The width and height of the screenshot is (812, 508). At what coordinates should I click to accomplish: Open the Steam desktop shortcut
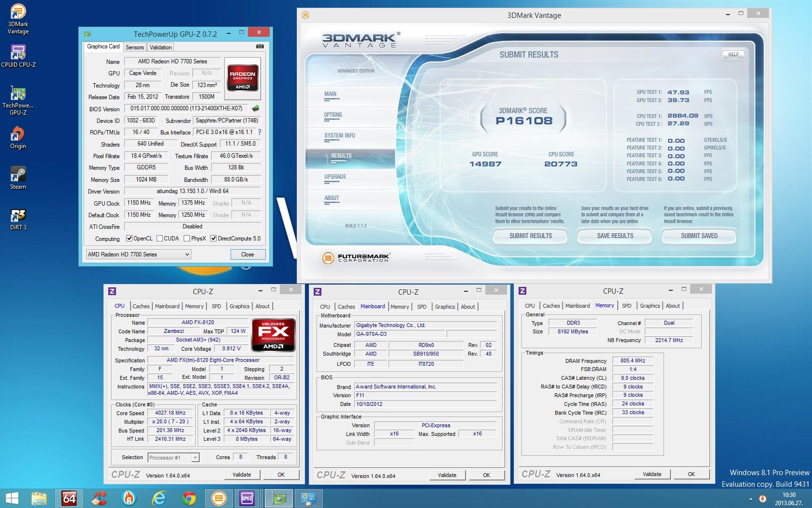pos(18,178)
